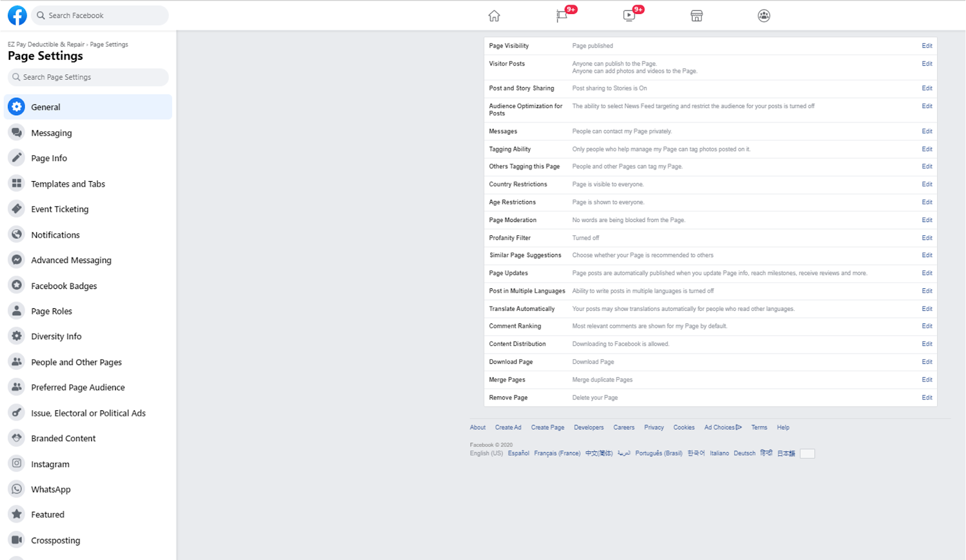Click the Featured star icon
This screenshot has height=560, width=966.
click(17, 514)
